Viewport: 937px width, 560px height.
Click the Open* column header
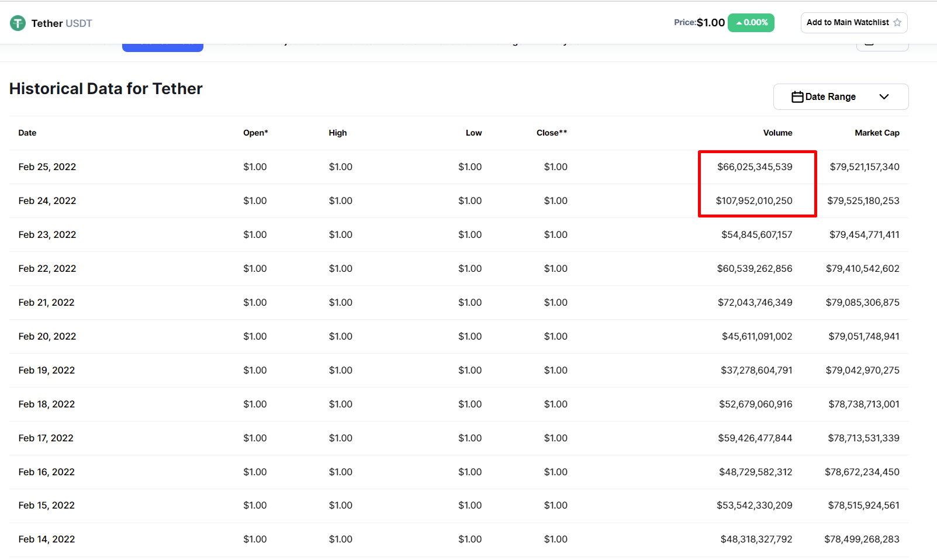point(255,133)
